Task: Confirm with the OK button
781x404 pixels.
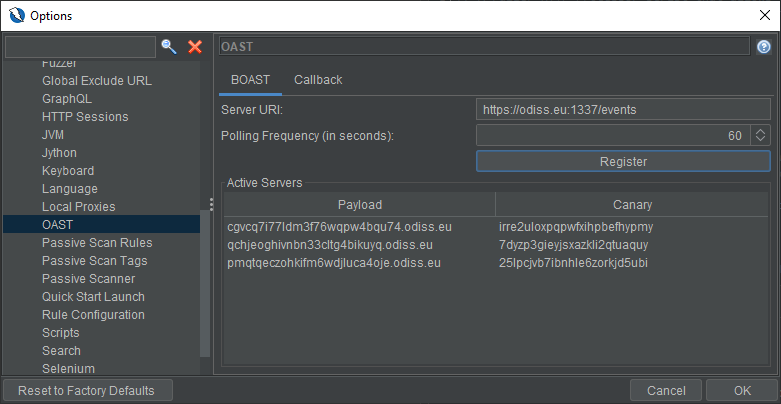Action: coord(741,390)
